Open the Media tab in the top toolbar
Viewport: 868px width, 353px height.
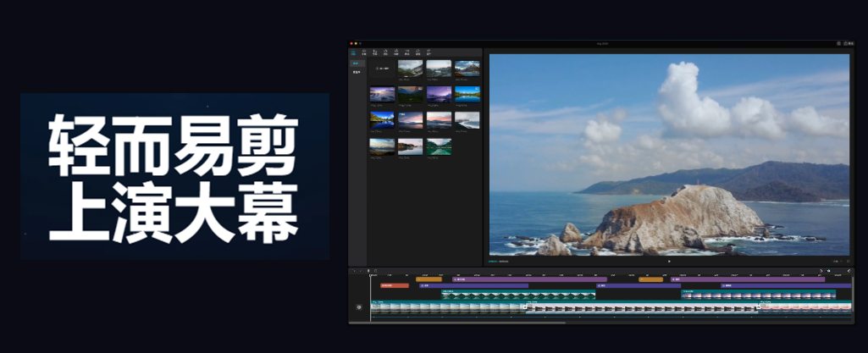point(353,52)
